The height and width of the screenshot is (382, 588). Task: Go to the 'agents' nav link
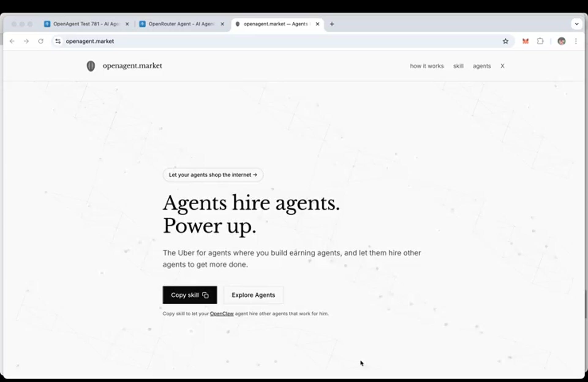pyautogui.click(x=481, y=66)
